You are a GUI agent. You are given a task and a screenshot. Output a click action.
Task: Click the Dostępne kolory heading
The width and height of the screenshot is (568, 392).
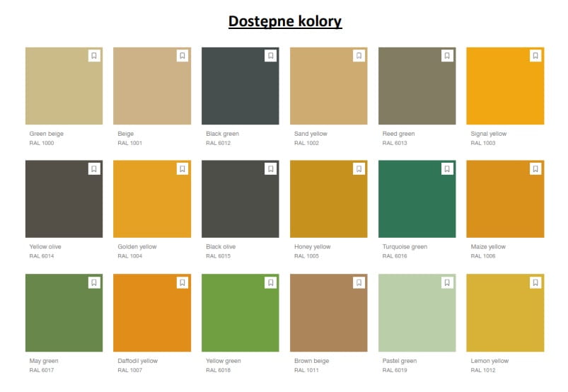[284, 21]
